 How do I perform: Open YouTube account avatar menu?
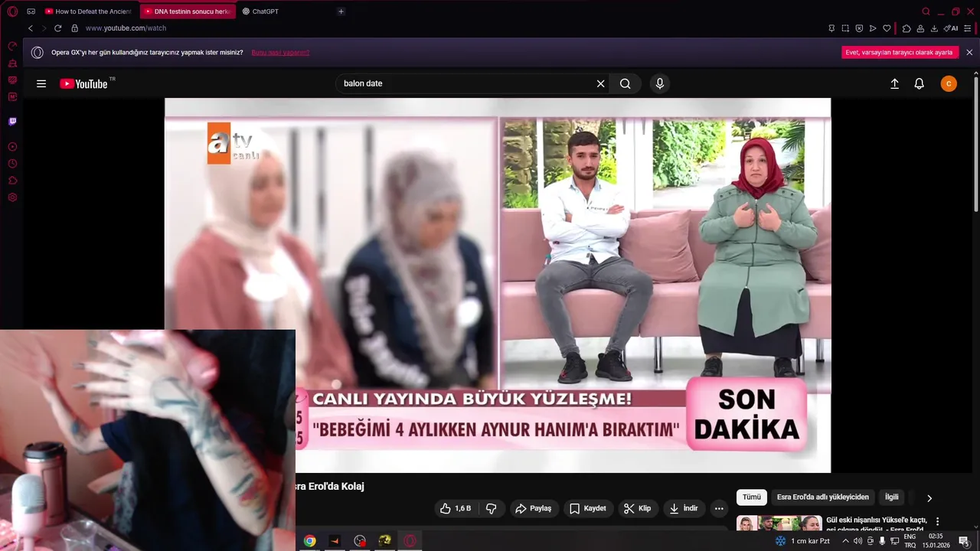pos(949,84)
